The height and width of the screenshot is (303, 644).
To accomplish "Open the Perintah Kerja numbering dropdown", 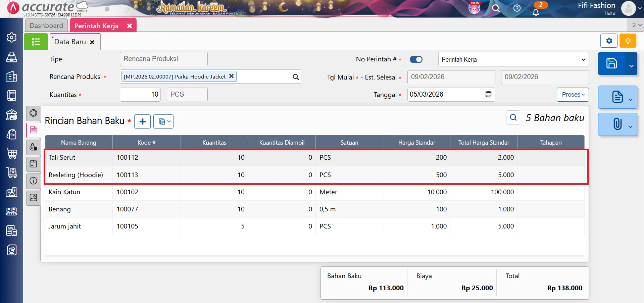I will click(x=513, y=59).
